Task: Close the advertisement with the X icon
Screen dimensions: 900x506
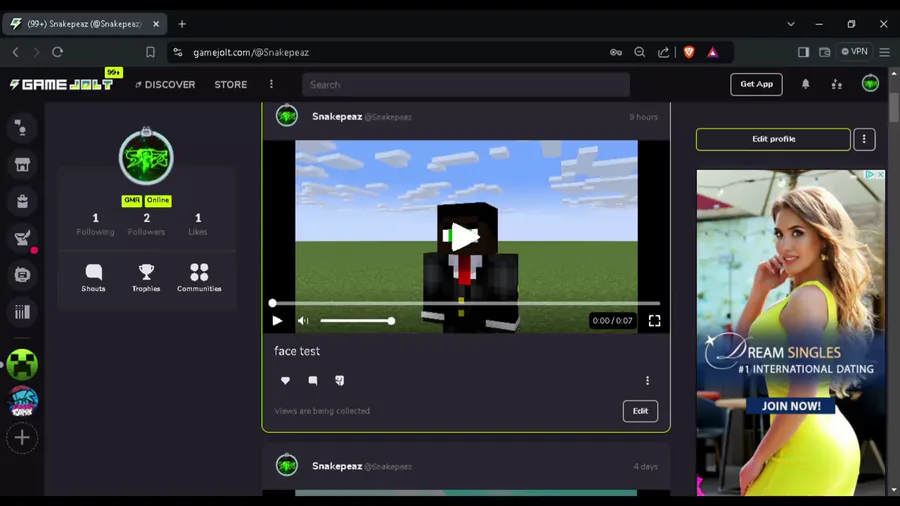Action: pos(880,174)
